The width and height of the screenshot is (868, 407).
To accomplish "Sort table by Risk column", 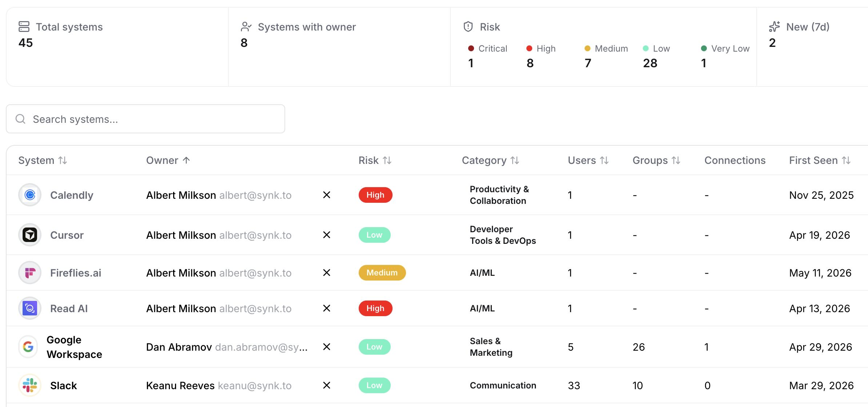I will (375, 160).
